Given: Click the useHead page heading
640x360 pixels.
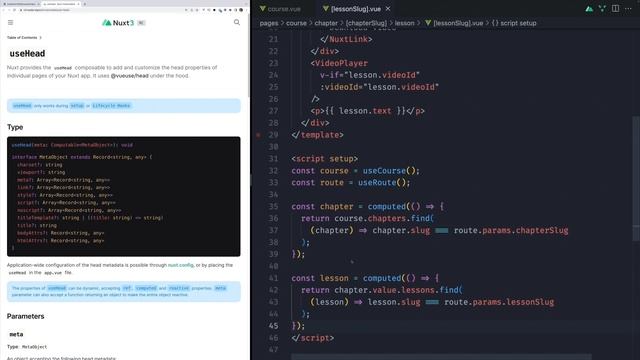Looking at the screenshot, I should tap(27, 53).
